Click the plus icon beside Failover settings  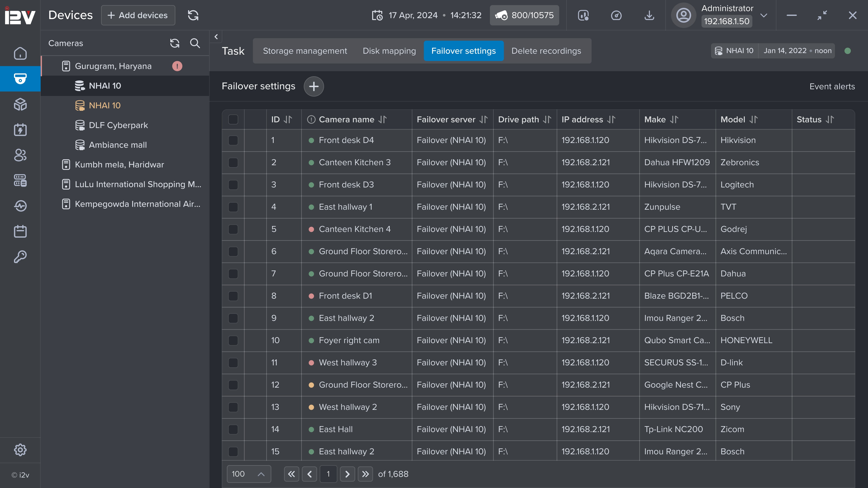pos(313,86)
